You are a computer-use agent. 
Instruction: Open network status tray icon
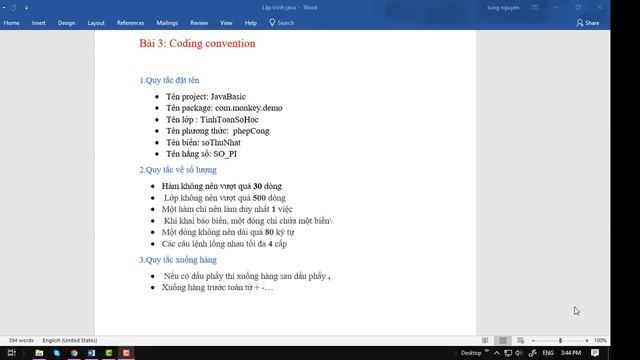508,353
